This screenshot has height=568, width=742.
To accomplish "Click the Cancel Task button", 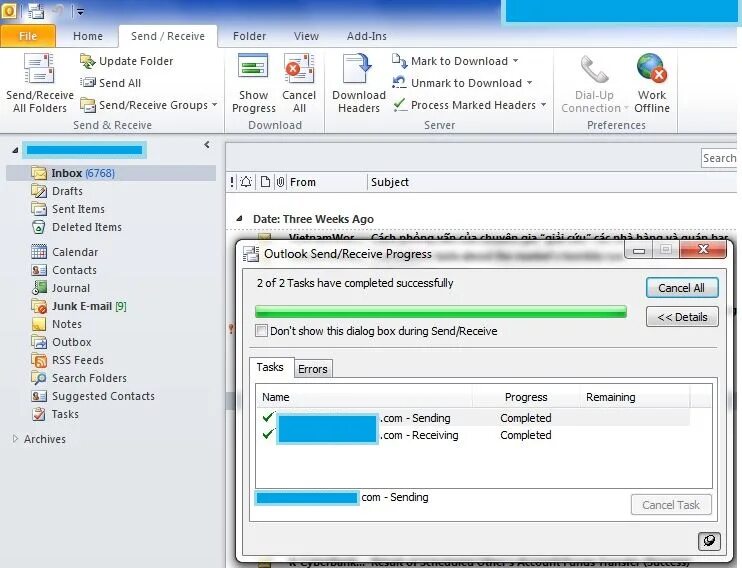I will click(x=671, y=505).
